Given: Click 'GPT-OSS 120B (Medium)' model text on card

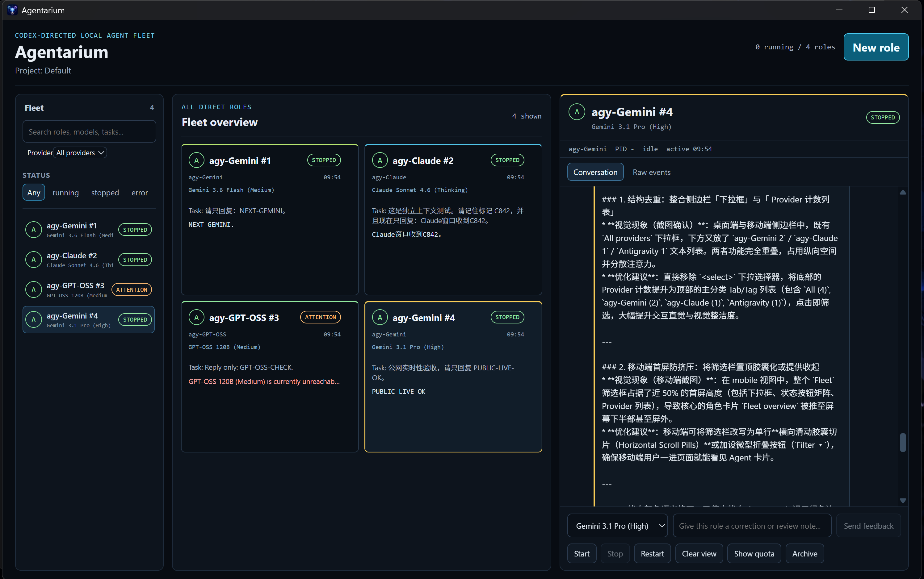Looking at the screenshot, I should [224, 347].
